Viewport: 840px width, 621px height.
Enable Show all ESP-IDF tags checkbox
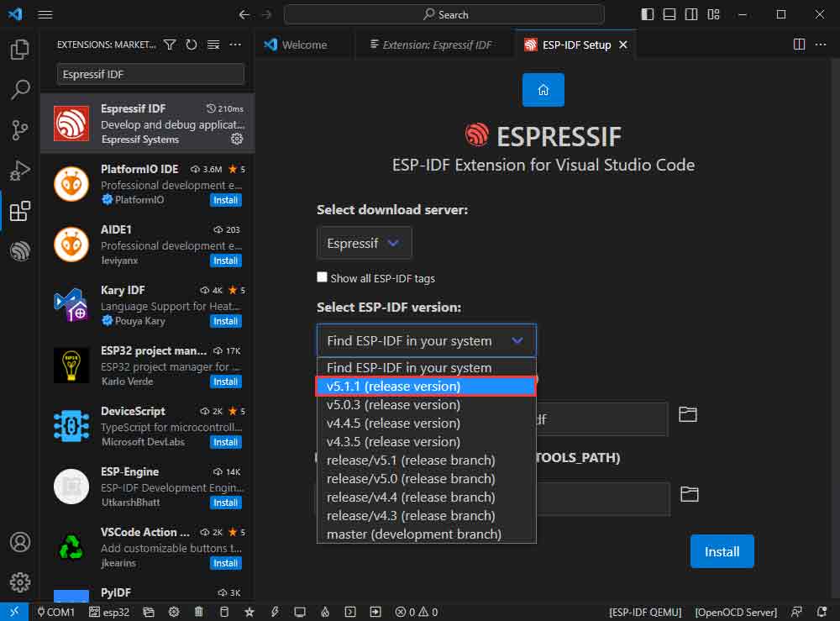pos(322,277)
